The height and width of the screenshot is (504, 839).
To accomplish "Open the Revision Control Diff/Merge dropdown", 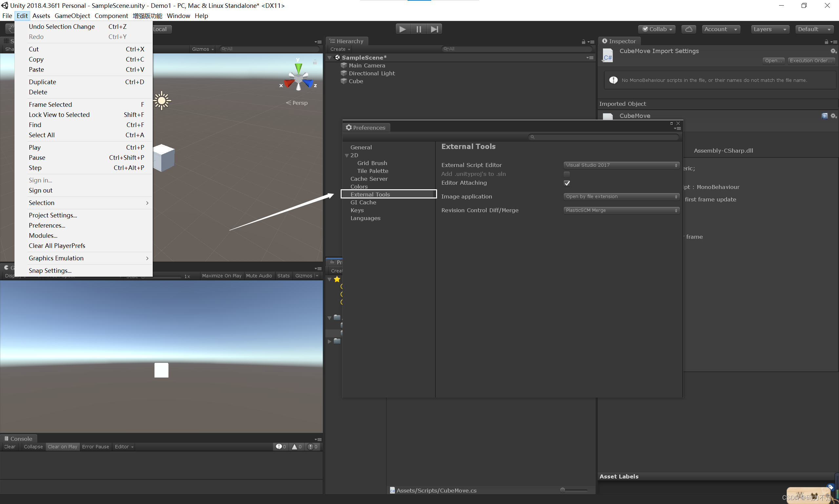I will (x=621, y=210).
